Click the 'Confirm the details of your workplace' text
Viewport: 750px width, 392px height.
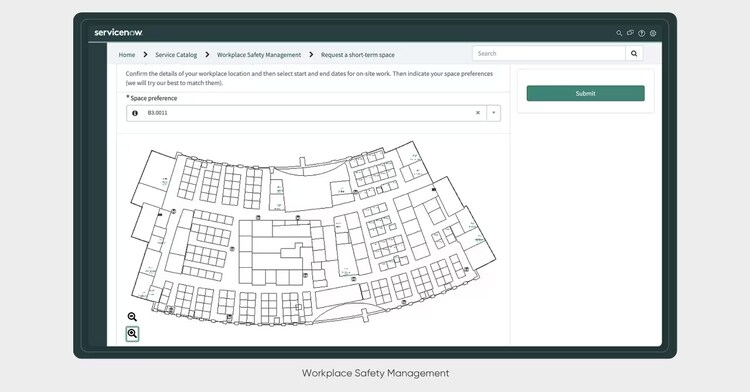(x=309, y=78)
